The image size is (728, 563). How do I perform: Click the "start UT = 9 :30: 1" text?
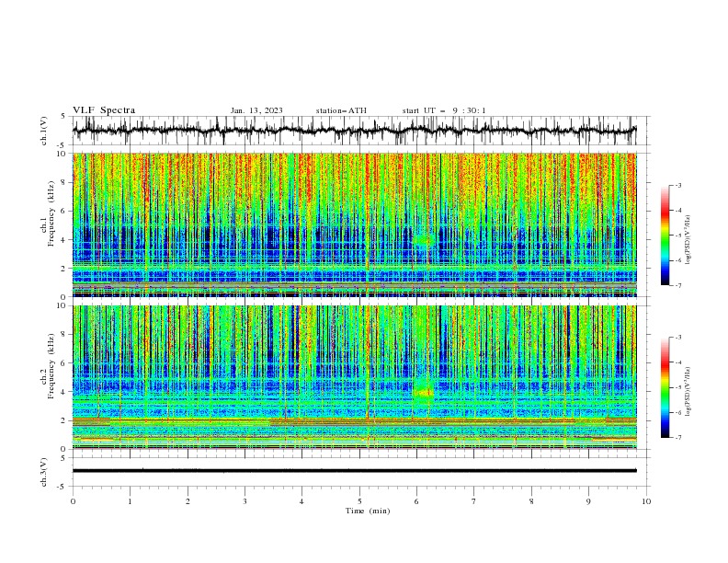click(444, 110)
